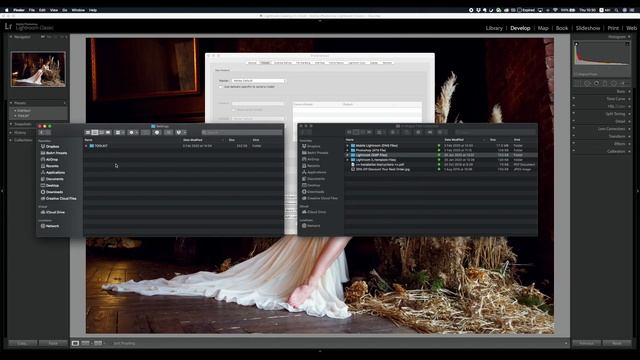Switch left Finder window to list view

point(95,132)
